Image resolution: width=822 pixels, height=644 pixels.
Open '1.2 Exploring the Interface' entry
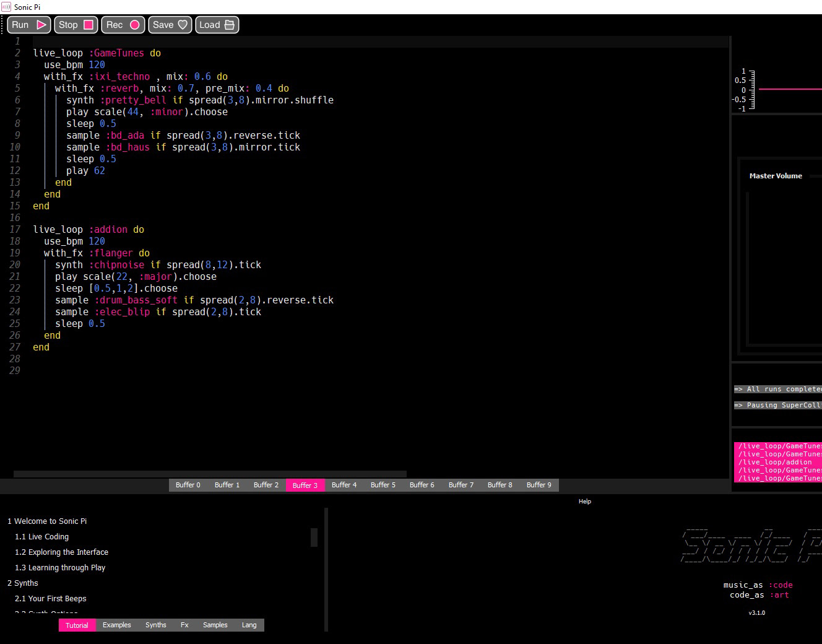62,552
